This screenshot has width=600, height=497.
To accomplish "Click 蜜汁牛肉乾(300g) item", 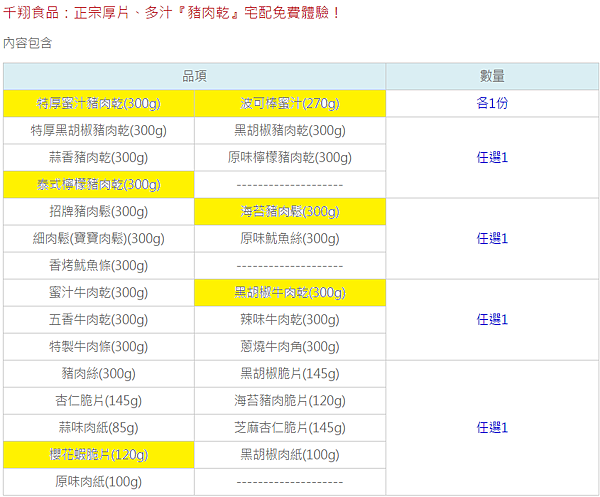I will point(99,293).
